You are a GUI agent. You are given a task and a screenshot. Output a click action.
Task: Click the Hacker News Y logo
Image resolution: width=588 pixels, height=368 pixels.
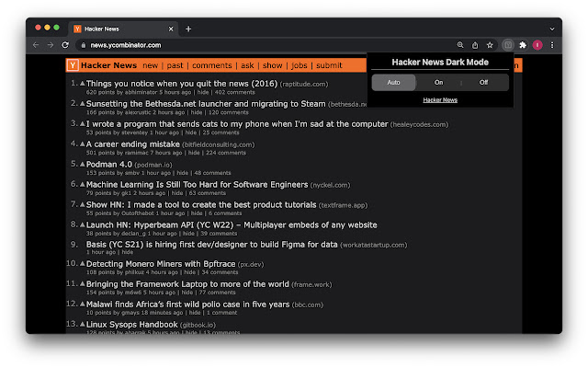[x=73, y=65]
